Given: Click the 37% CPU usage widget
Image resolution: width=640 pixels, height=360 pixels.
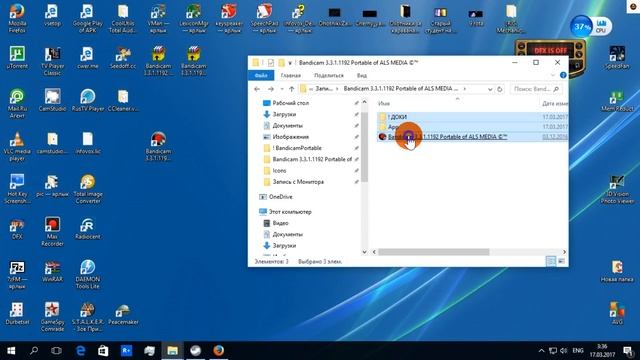Looking at the screenshot, I should [x=591, y=27].
